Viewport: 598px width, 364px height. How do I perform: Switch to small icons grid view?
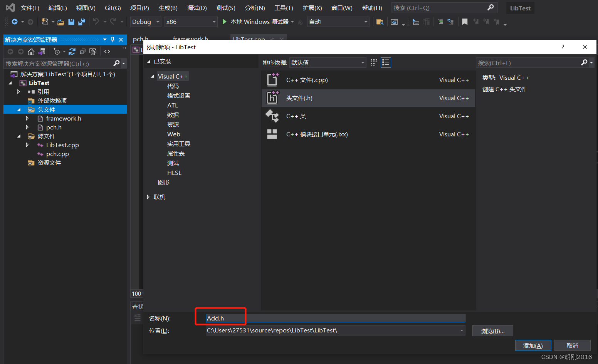pos(374,62)
